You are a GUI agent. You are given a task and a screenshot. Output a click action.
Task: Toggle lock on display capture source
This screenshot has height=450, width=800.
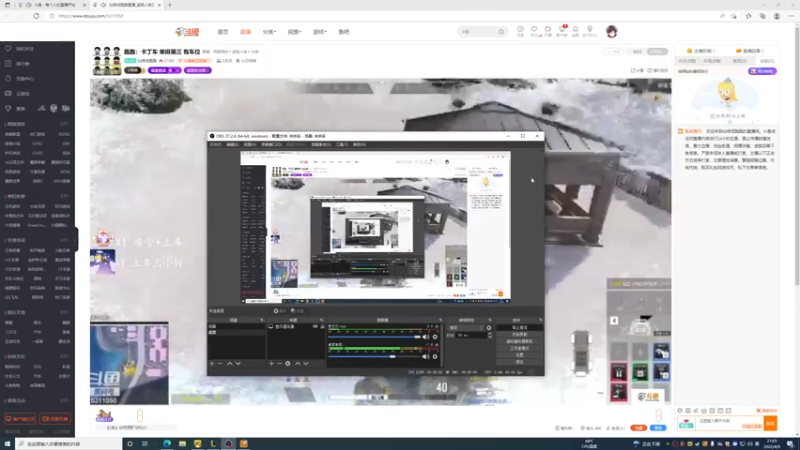click(322, 327)
